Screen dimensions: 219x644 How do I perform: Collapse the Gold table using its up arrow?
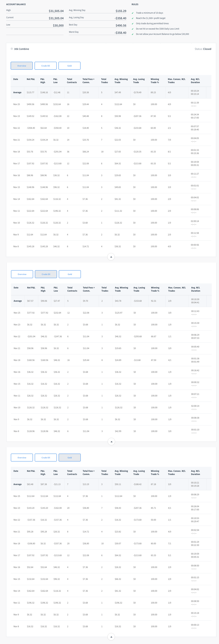tap(111, 637)
